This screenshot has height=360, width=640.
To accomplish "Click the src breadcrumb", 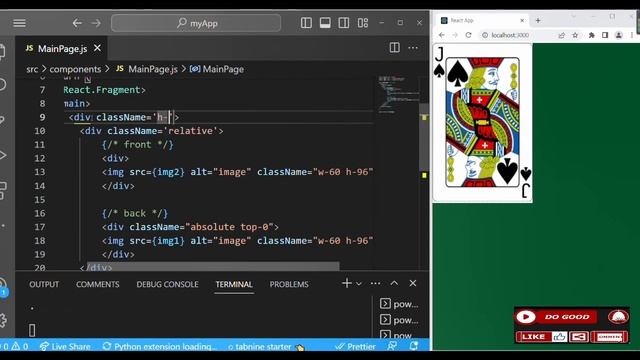I will coord(32,69).
